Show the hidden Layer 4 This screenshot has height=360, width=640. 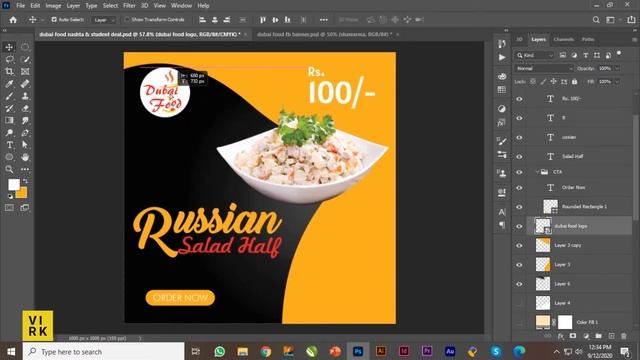(519, 303)
